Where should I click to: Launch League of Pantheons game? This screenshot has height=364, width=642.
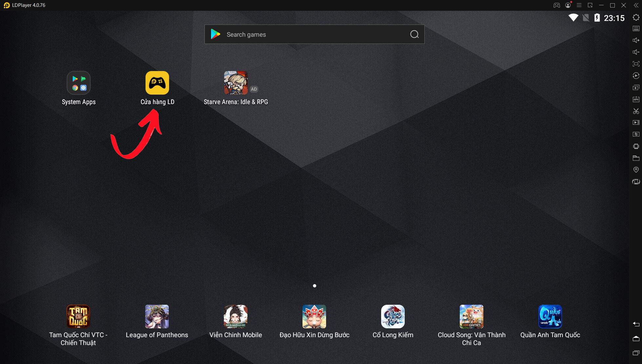[x=157, y=317]
